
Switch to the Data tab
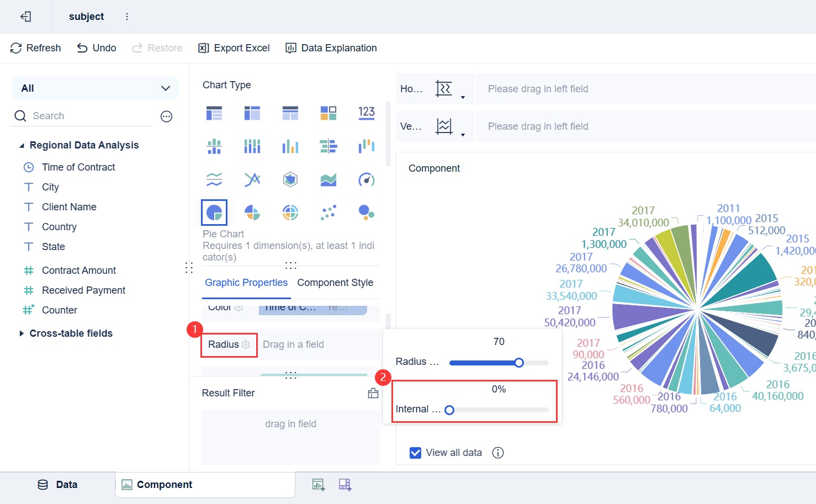pos(57,485)
